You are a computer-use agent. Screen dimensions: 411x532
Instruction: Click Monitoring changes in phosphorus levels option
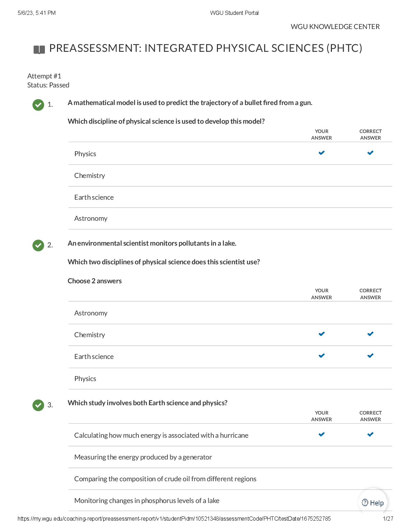pyautogui.click(x=147, y=501)
